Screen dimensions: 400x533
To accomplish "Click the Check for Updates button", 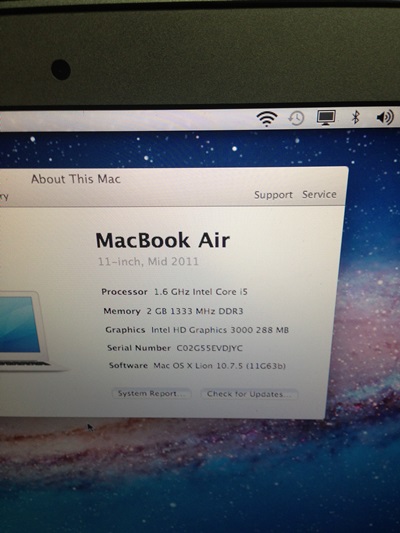I will coord(249,394).
